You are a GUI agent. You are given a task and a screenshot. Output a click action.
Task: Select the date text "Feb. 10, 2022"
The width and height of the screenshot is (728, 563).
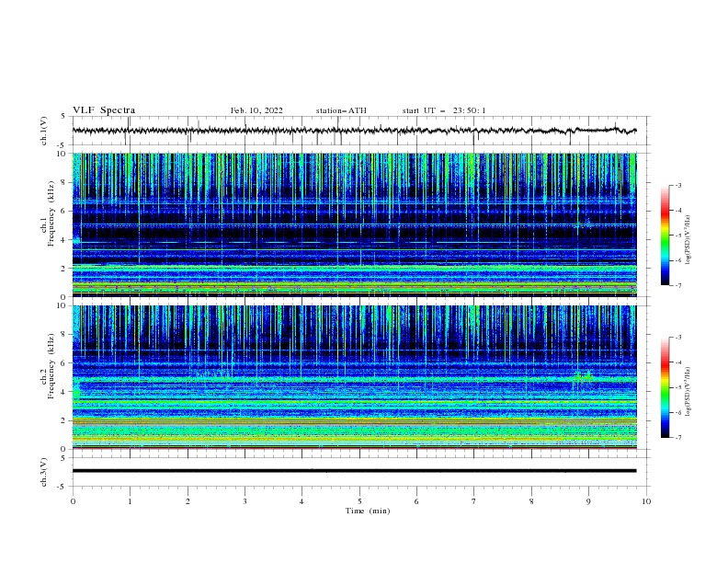256,110
